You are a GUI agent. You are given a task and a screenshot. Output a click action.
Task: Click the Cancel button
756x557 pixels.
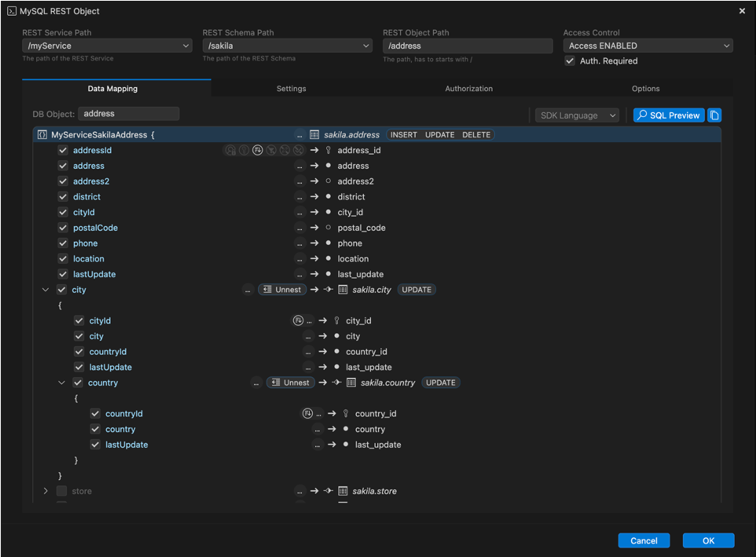pos(643,541)
